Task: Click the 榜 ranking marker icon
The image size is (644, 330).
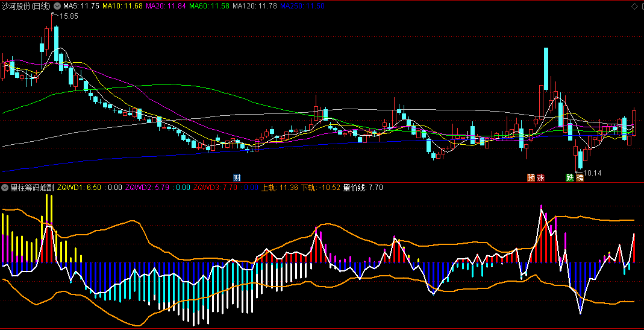Action: point(580,177)
